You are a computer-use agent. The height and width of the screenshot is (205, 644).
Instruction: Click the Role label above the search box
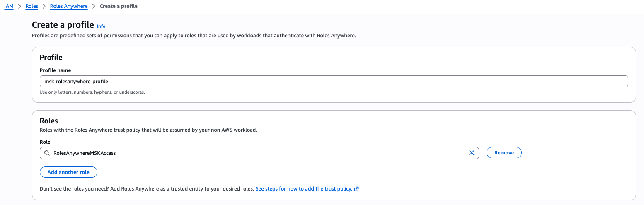click(45, 142)
